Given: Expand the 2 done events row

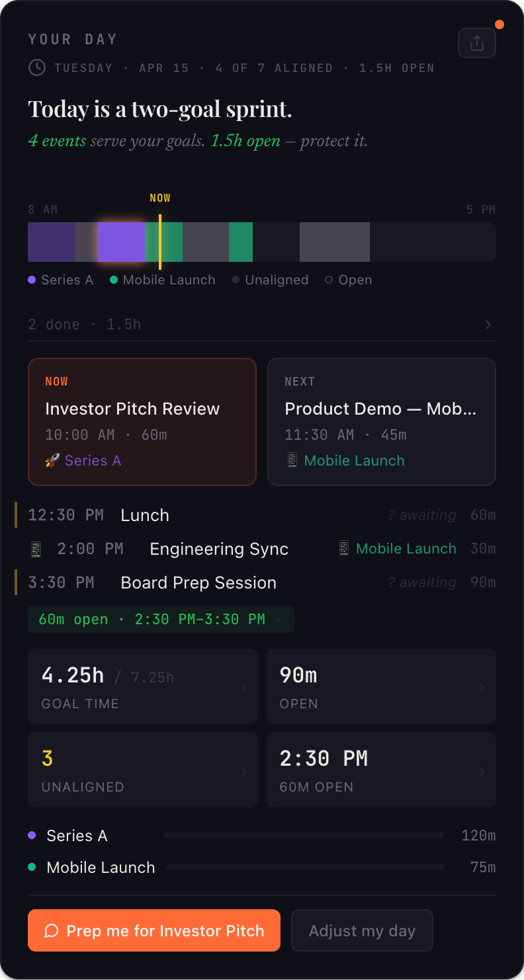Looking at the screenshot, I should coord(261,325).
